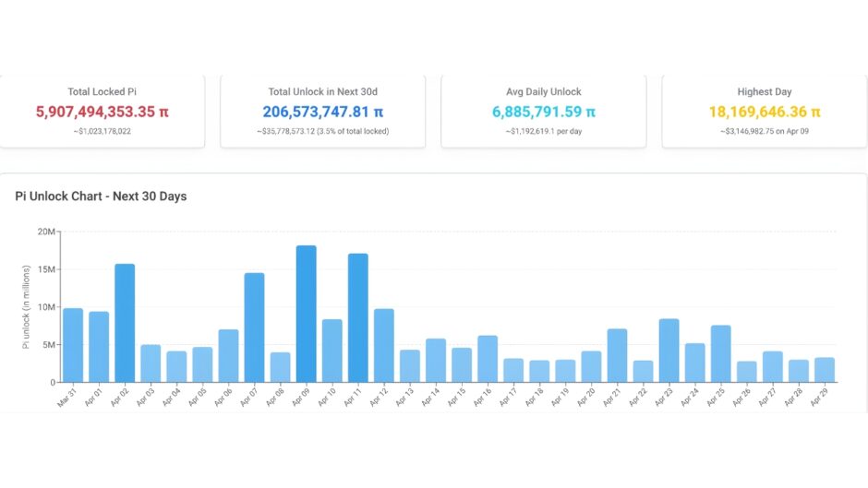Click the Apr 02 bar
The image size is (868, 488).
pos(125,323)
